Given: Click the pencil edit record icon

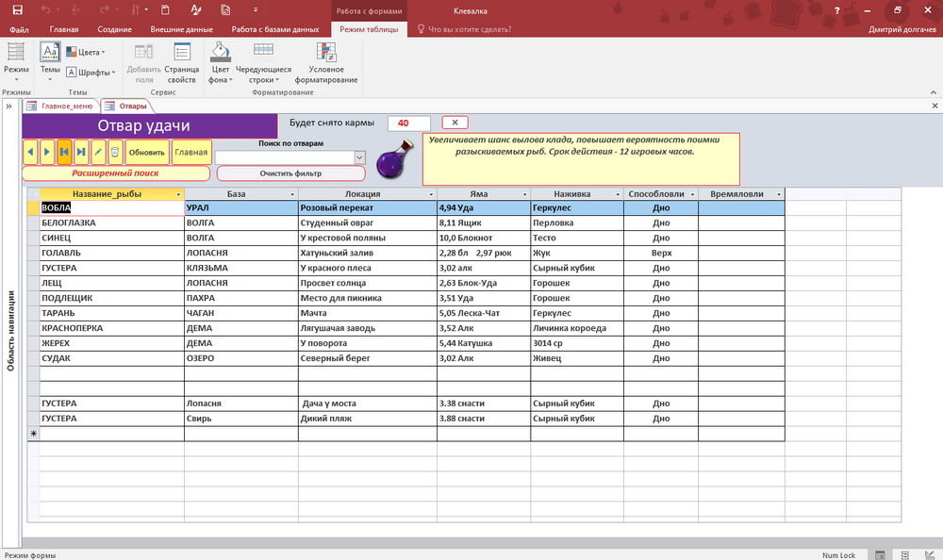Looking at the screenshot, I should 98,151.
